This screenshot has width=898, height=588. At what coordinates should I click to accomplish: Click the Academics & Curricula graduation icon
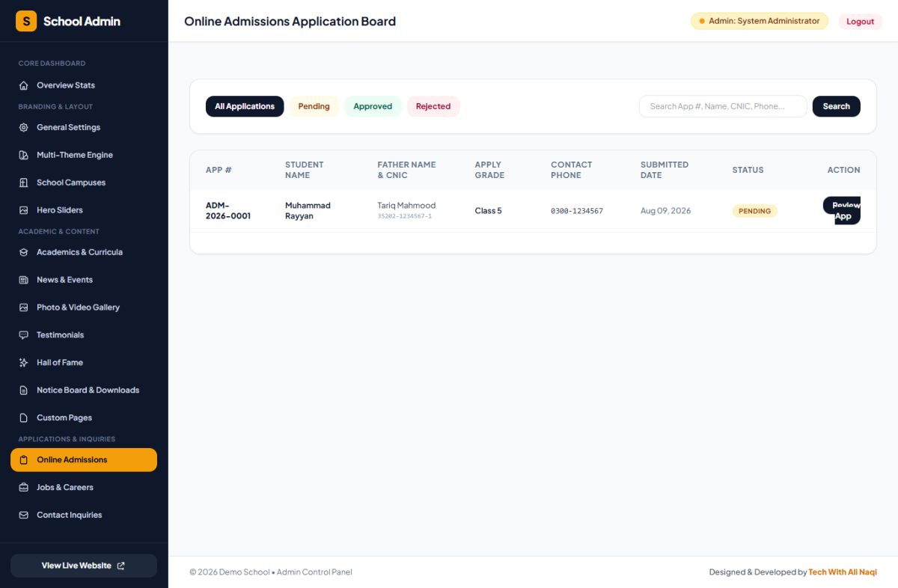tap(23, 252)
